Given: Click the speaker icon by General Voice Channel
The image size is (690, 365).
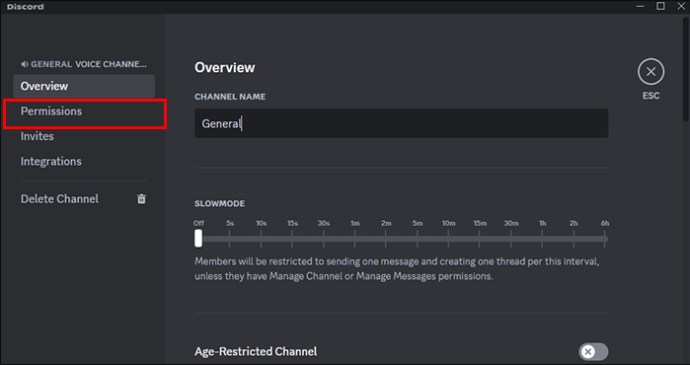Looking at the screenshot, I should click(x=24, y=64).
